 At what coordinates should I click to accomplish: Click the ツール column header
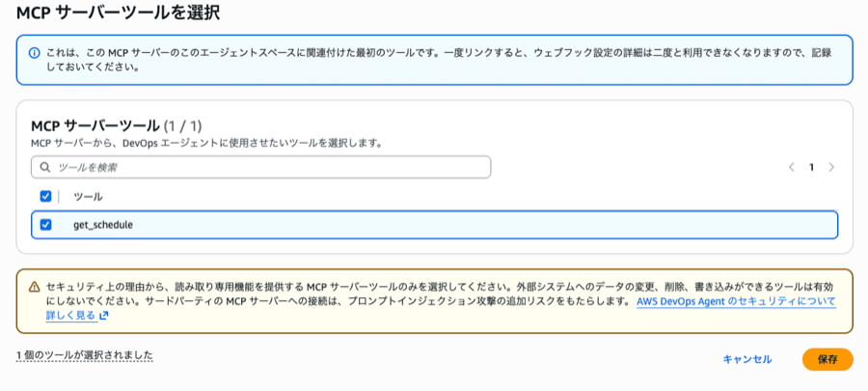point(88,196)
